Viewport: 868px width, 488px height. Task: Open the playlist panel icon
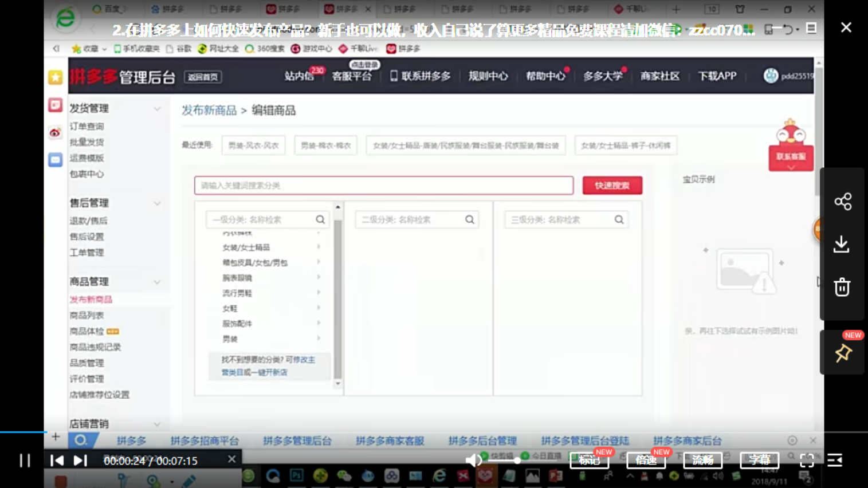tap(835, 460)
